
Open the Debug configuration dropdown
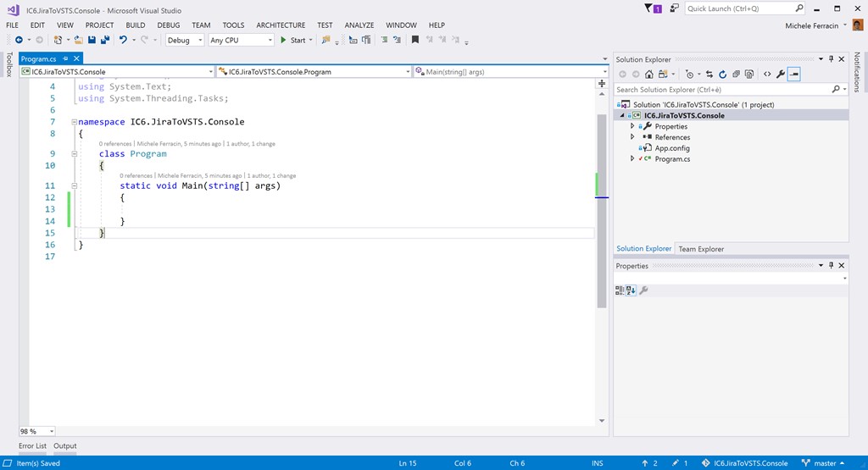pyautogui.click(x=184, y=40)
